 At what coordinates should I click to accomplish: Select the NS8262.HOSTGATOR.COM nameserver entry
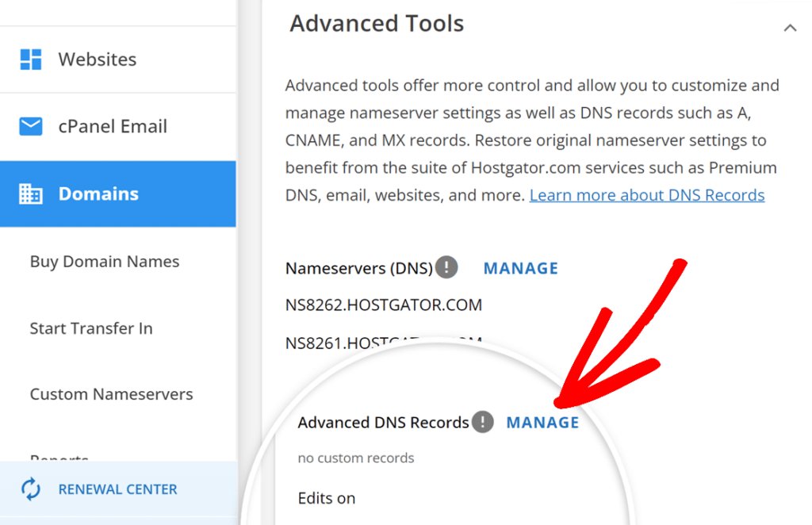(384, 305)
